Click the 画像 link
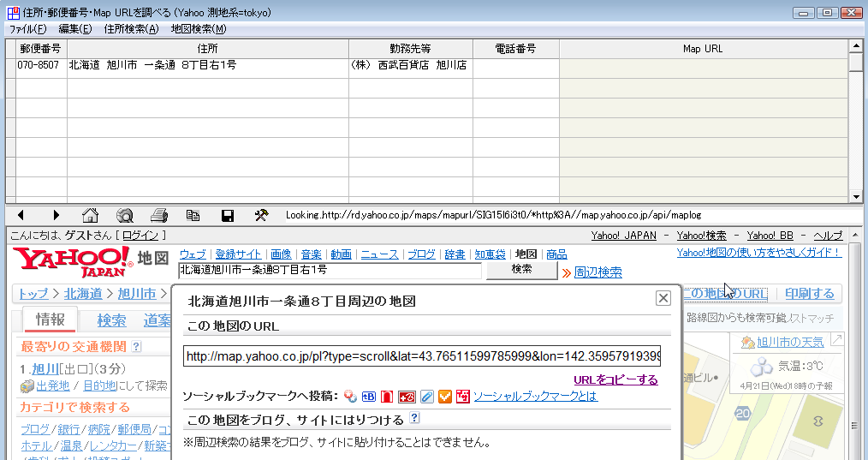The height and width of the screenshot is (460, 868). (282, 254)
